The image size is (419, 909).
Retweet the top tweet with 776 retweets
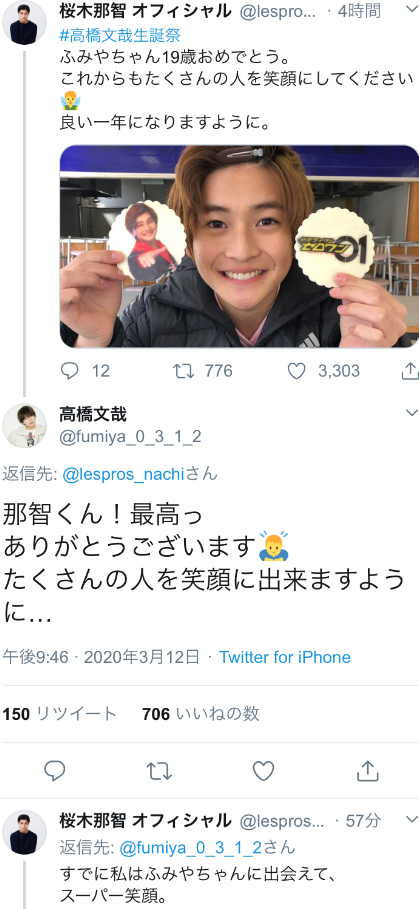point(183,371)
